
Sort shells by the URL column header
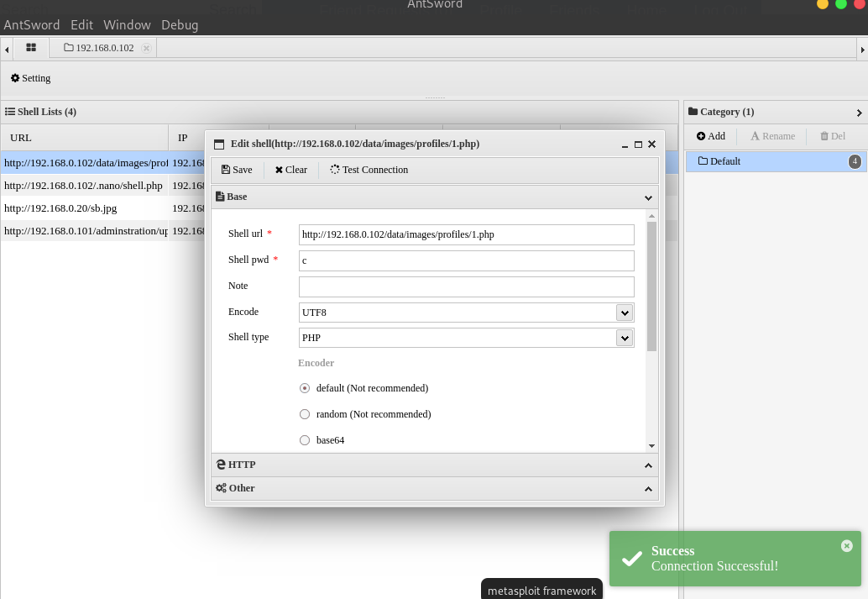click(85, 138)
